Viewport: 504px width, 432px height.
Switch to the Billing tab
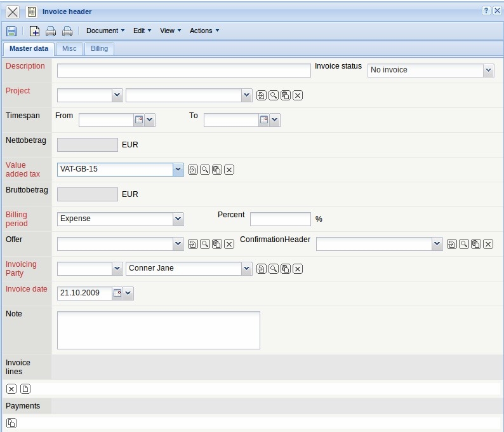tap(99, 48)
